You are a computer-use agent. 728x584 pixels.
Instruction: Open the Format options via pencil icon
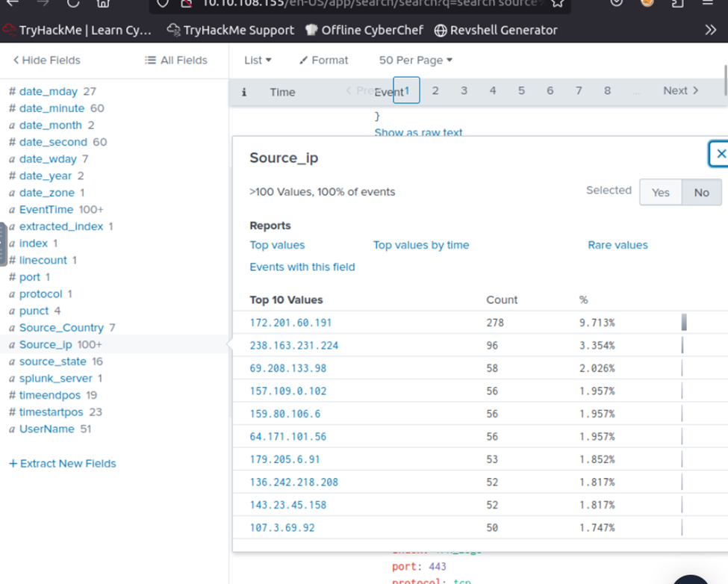323,60
